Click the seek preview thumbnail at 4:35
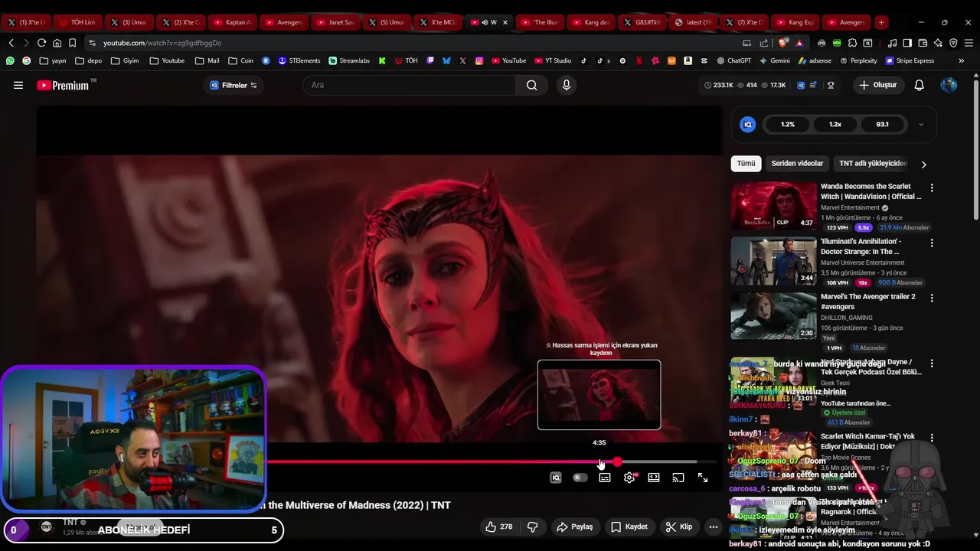The image size is (980, 551). click(x=599, y=395)
